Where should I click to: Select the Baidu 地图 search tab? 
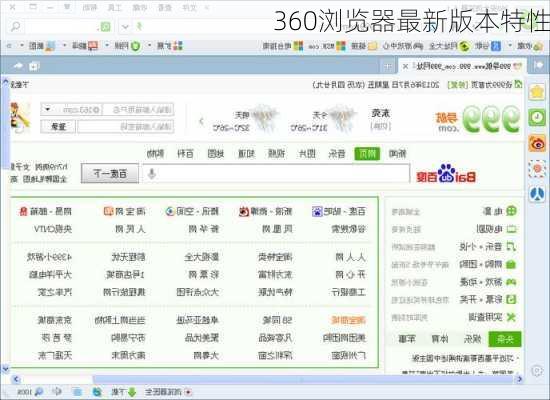(216, 153)
